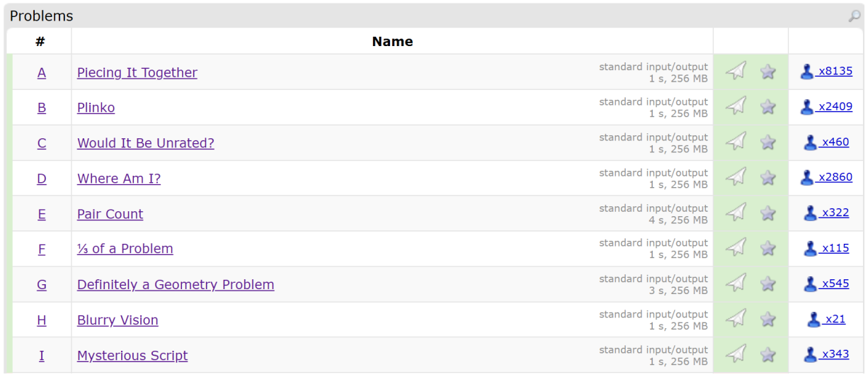Click the submit paper-plane icon for Piecing It Together

coord(736,71)
